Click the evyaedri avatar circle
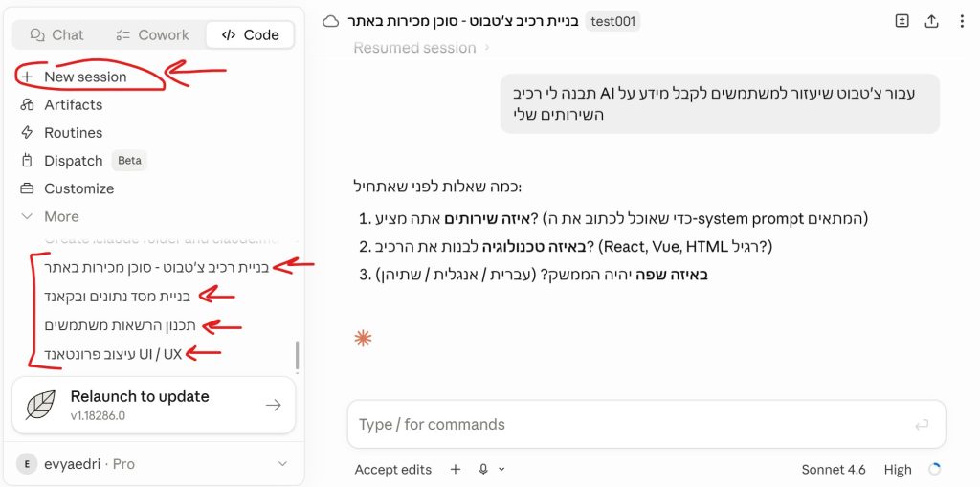Screen dimensions: 980x487 (26, 464)
